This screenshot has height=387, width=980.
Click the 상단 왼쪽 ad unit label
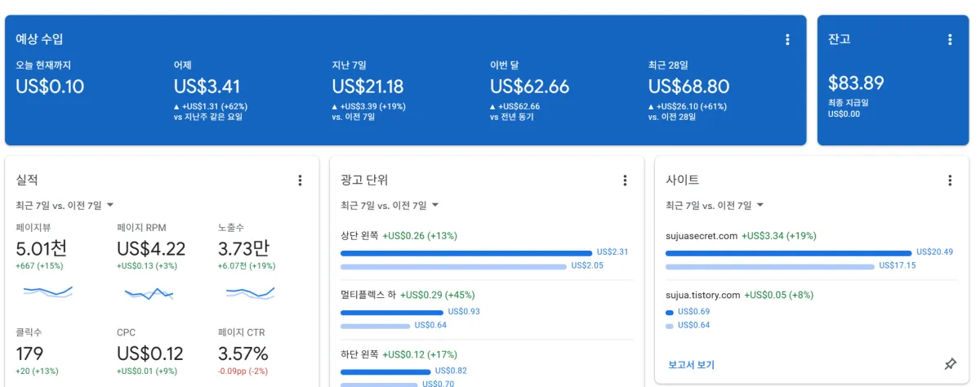pyautogui.click(x=359, y=236)
